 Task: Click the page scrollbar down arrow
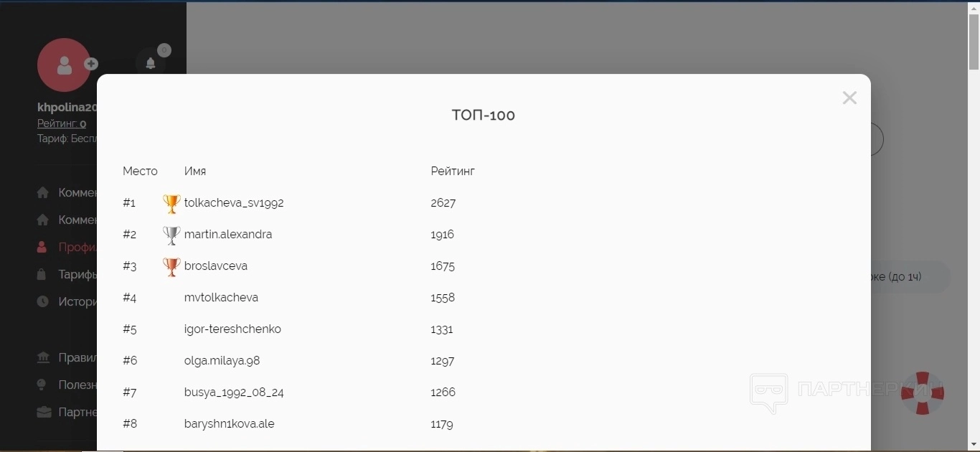(x=974, y=445)
